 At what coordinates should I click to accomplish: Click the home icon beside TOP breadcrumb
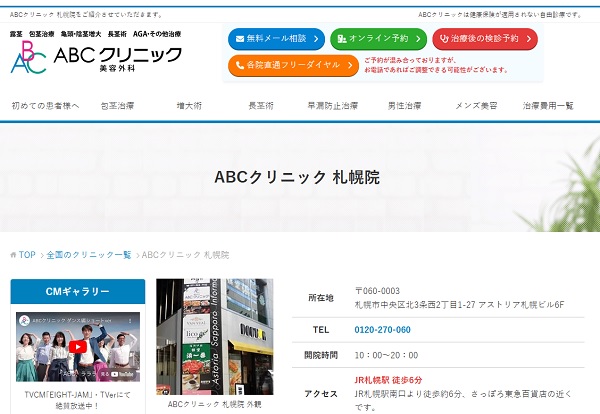(x=13, y=255)
